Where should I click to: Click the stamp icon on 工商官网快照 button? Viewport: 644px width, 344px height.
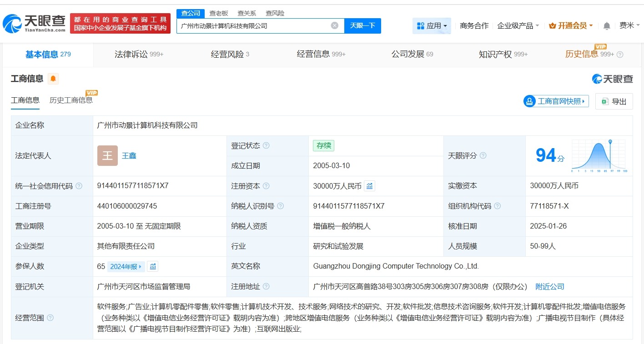click(x=529, y=101)
